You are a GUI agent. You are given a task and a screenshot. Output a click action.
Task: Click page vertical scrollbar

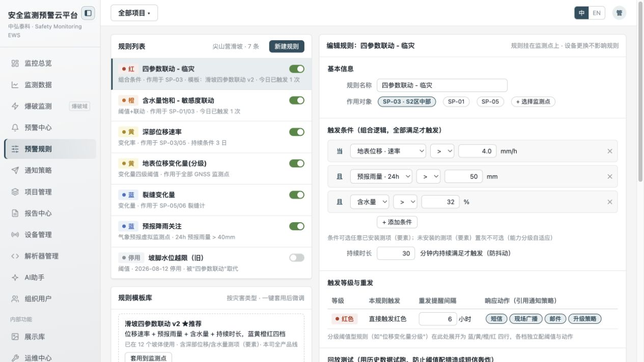[x=640, y=92]
